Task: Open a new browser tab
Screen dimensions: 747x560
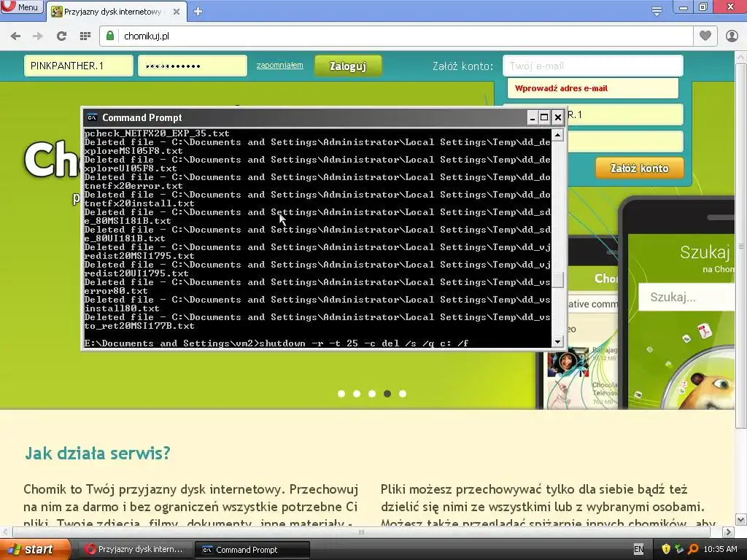Action: (x=198, y=12)
